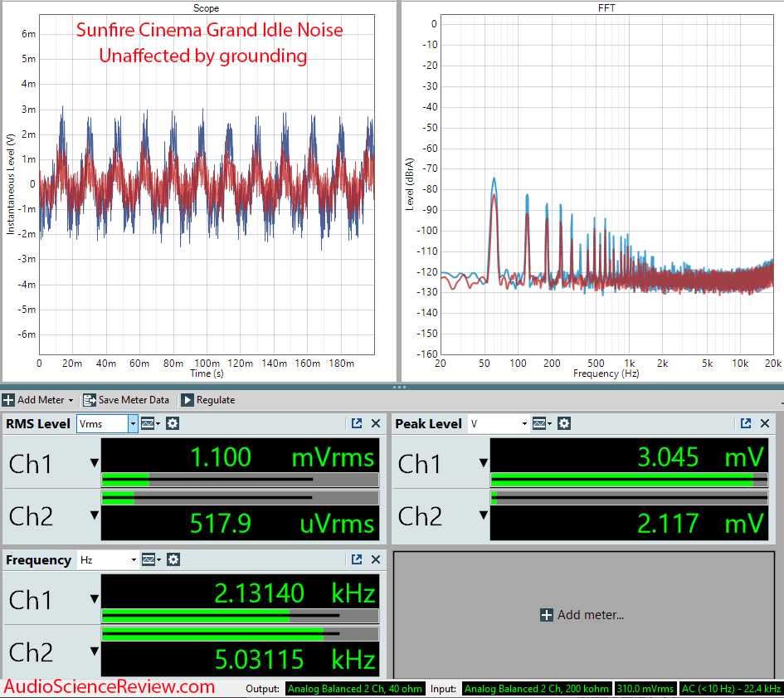784x698 pixels.
Task: Expand Frequency Ch1 channel arrow
Action: tap(95, 599)
